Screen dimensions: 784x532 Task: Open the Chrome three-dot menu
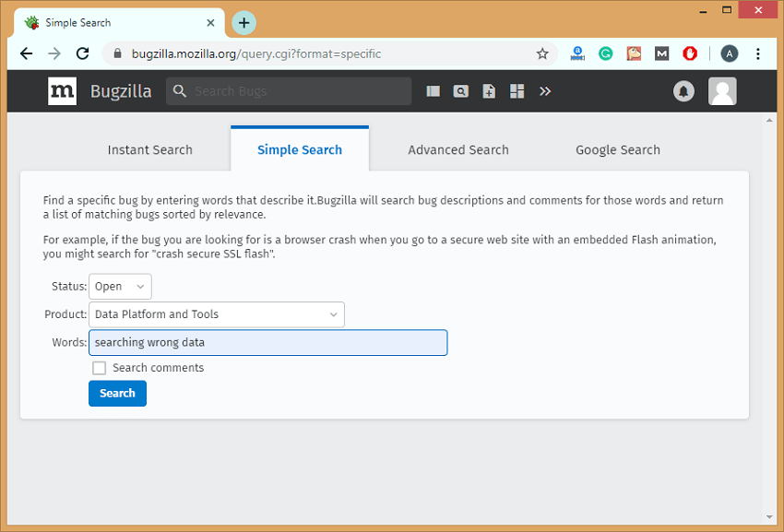[758, 53]
